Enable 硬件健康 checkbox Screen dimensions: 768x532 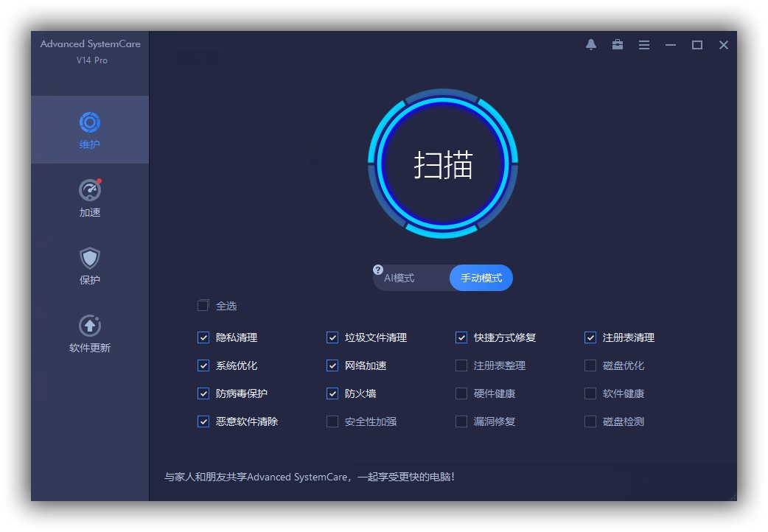pyautogui.click(x=461, y=393)
